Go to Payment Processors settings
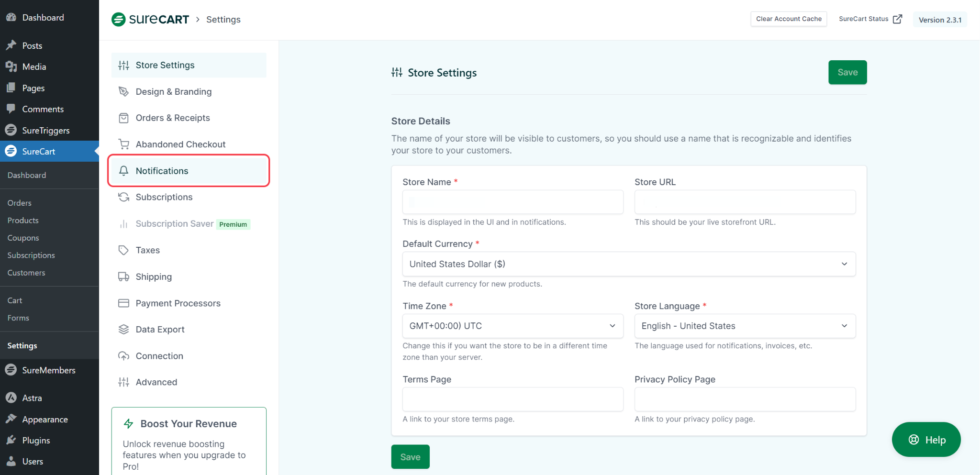 [189, 303]
